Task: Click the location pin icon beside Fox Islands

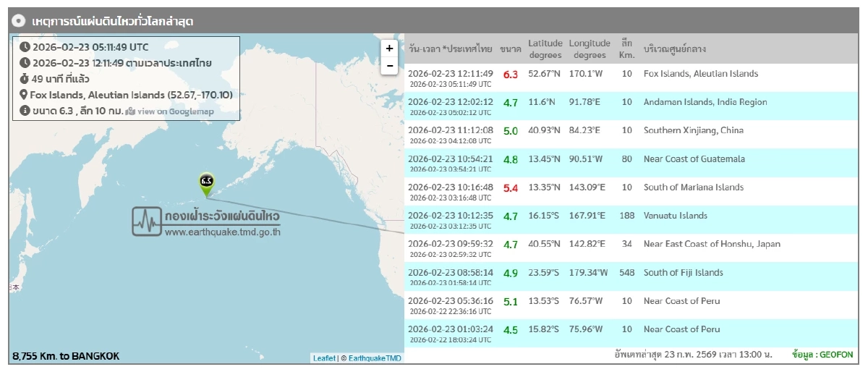Action: (x=24, y=95)
